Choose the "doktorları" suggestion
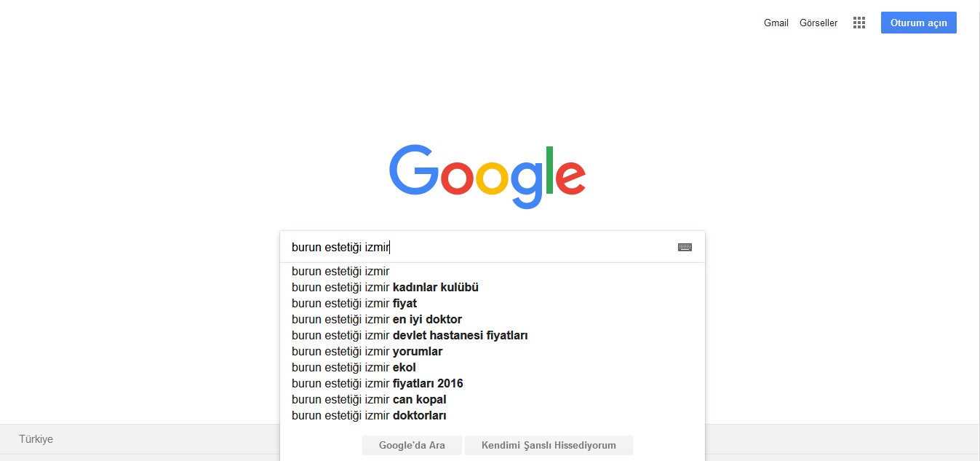 point(493,416)
